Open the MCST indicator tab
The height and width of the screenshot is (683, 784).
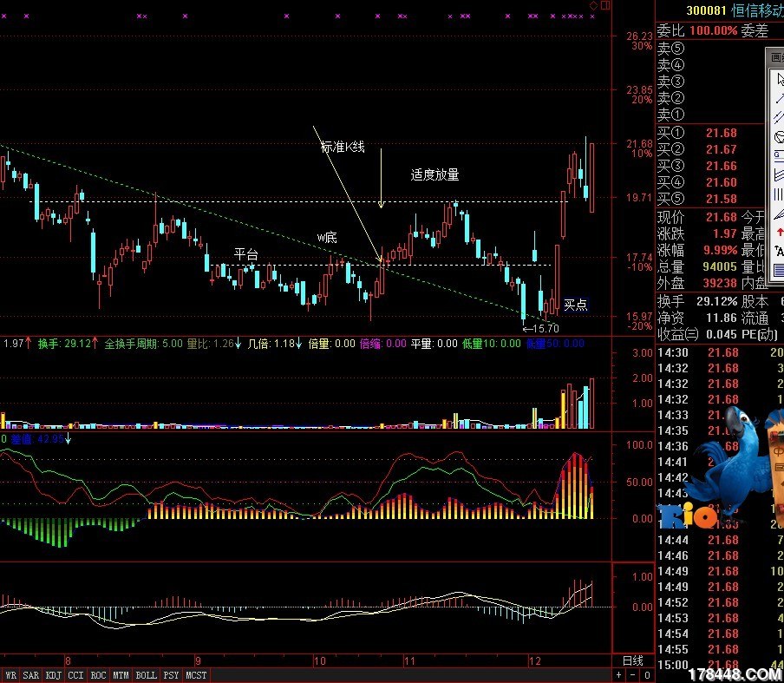[196, 675]
